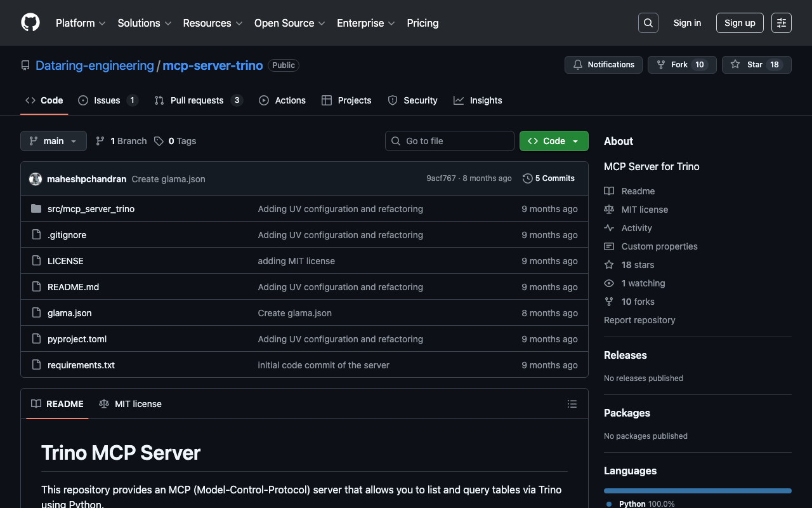This screenshot has width=812, height=508.
Task: Star the mcp-server-trino repository
Action: pos(756,65)
